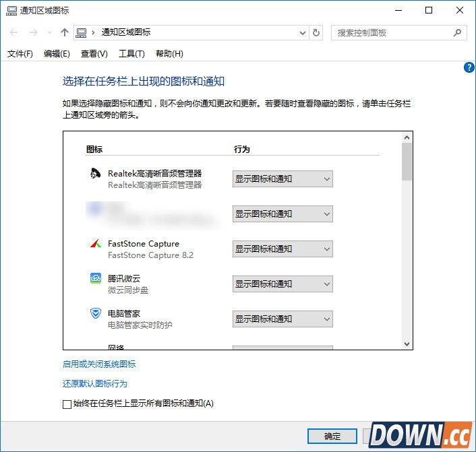Click the 行为 column header

pos(242,150)
